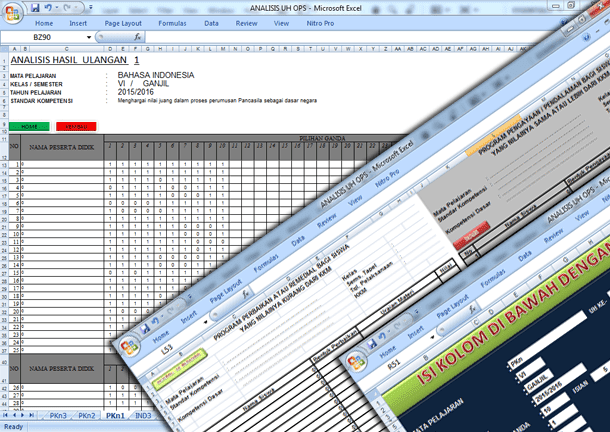This screenshot has width=610, height=432.
Task: Click red button in the top-right gray sheet
Action: click(471, 235)
